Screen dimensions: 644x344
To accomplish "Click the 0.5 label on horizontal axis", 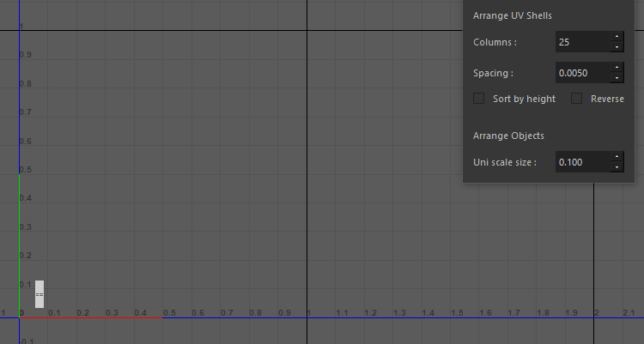I will click(x=169, y=312).
